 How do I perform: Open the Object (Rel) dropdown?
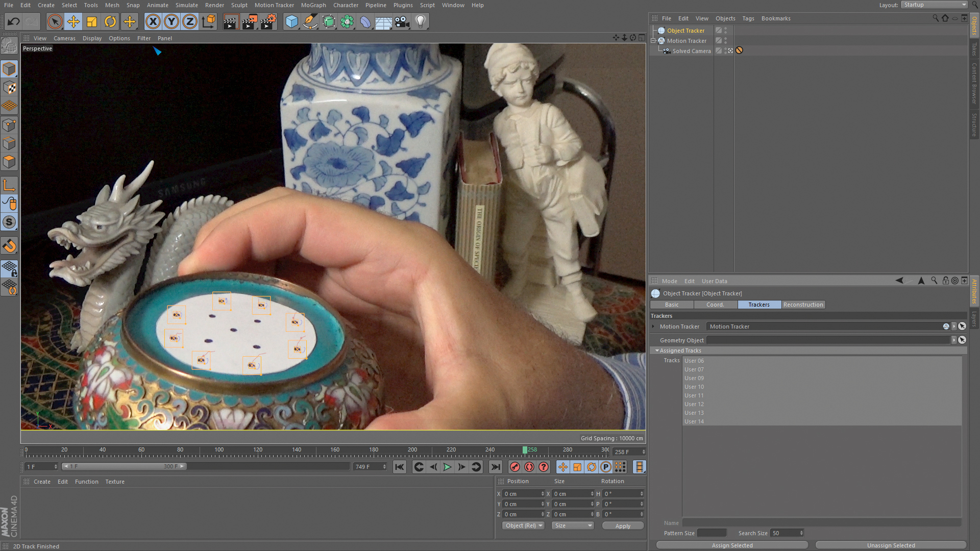(523, 525)
